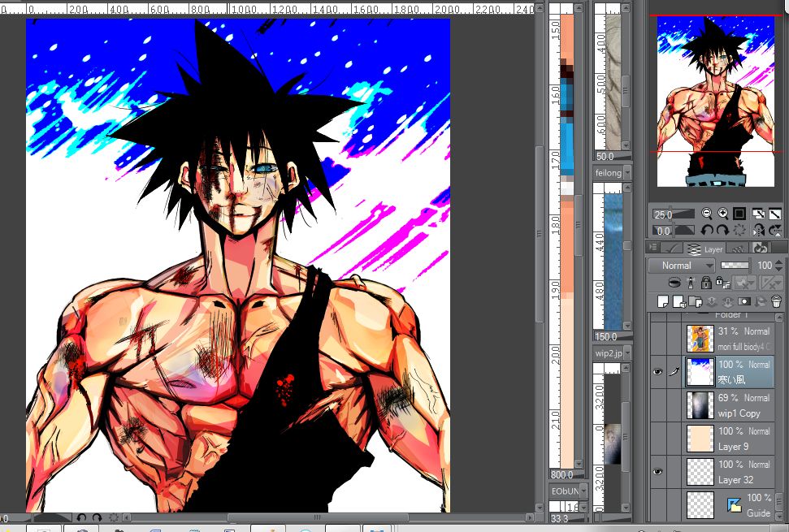789x532 pixels.
Task: Increase opacity with the up stepper arrow
Action: tap(778, 261)
